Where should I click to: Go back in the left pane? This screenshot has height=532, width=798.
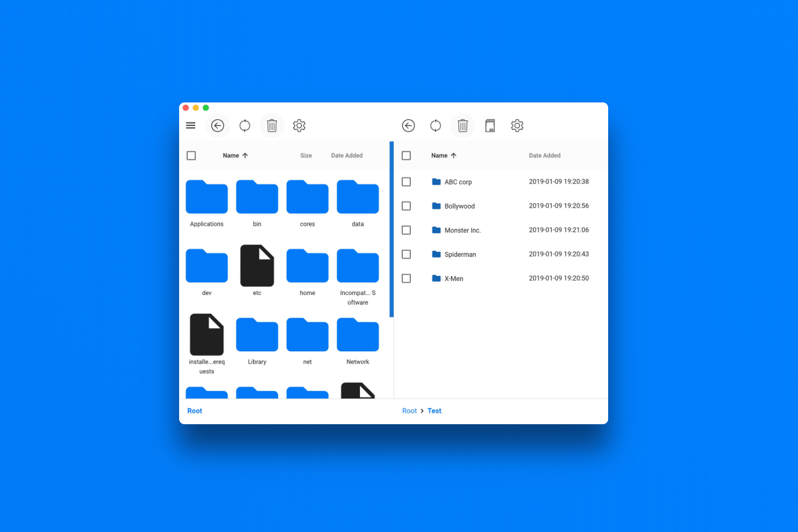pos(217,125)
